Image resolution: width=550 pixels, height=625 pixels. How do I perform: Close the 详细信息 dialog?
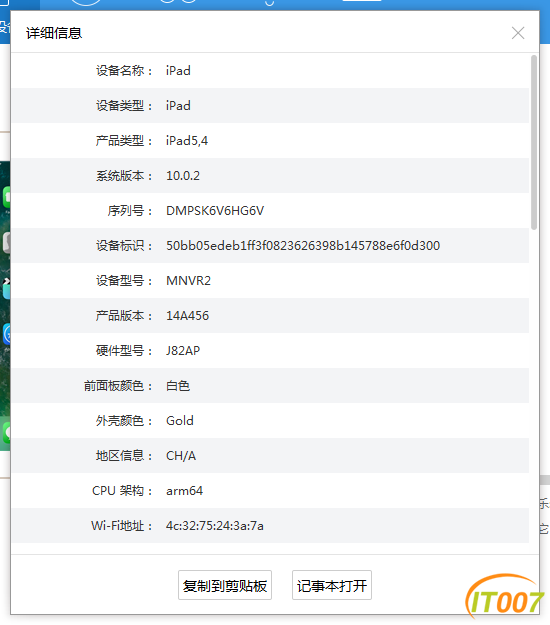[518, 33]
